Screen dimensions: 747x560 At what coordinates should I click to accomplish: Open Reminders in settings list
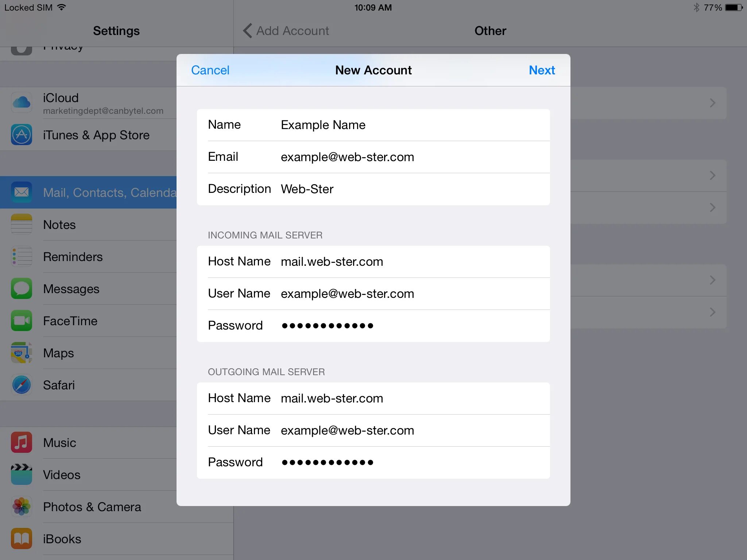[x=73, y=257]
